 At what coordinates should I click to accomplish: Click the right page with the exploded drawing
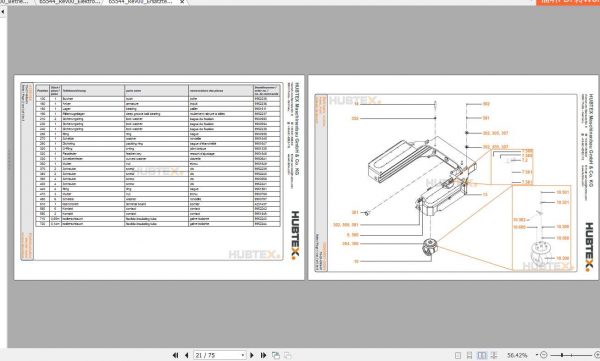click(x=453, y=177)
